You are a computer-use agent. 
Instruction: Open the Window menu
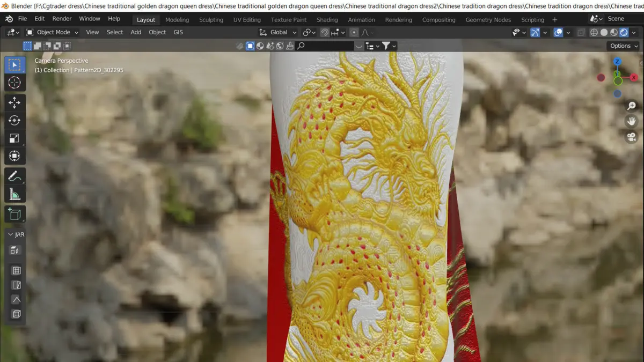pyautogui.click(x=90, y=19)
